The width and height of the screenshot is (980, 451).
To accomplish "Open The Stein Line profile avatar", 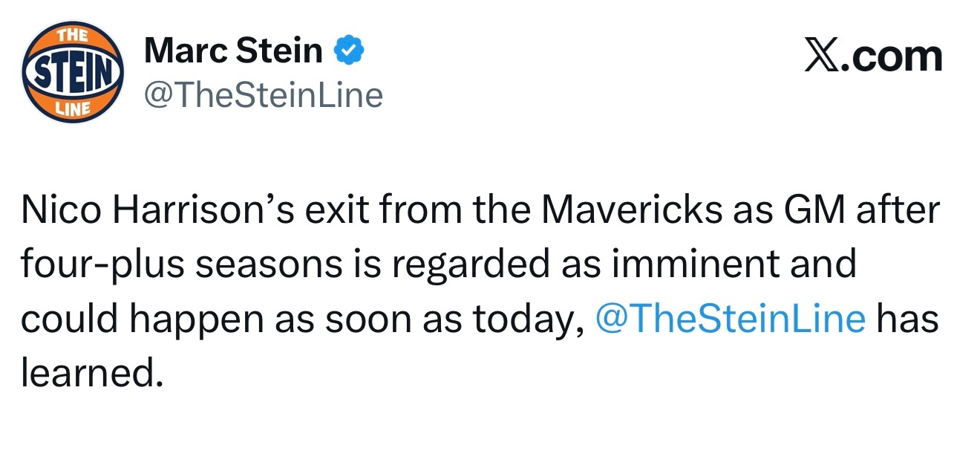I will 73,74.
